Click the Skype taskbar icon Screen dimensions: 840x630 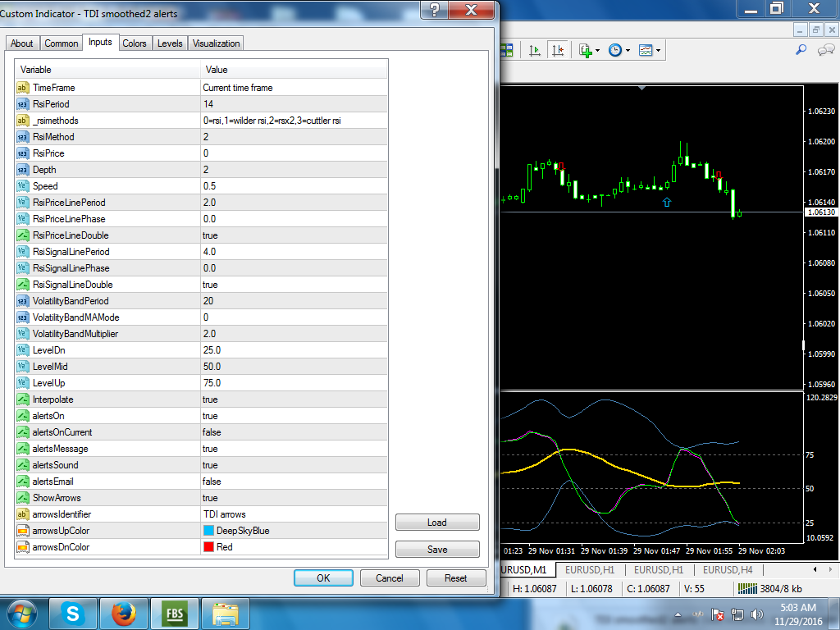tap(73, 613)
